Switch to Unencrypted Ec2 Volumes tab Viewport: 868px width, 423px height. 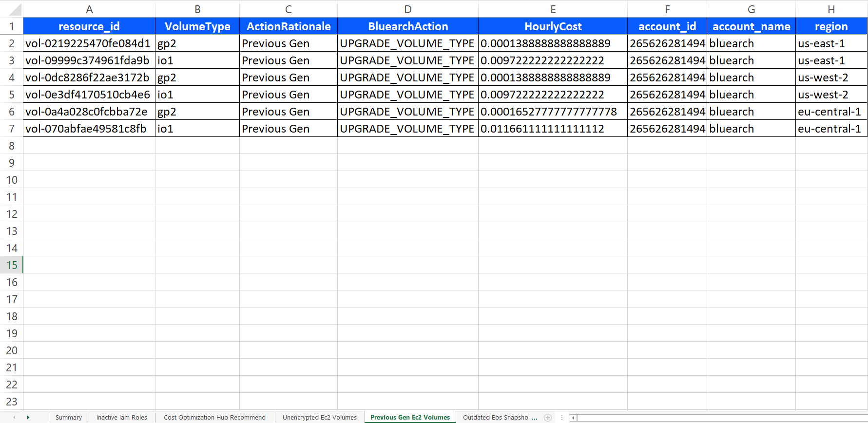[319, 418]
